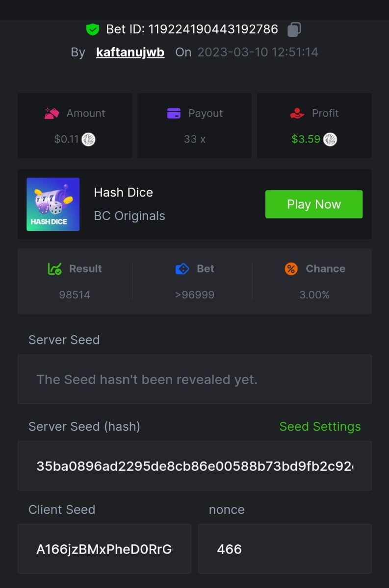Click the pink Amount icon
Screen dimensions: 389x588
point(52,114)
